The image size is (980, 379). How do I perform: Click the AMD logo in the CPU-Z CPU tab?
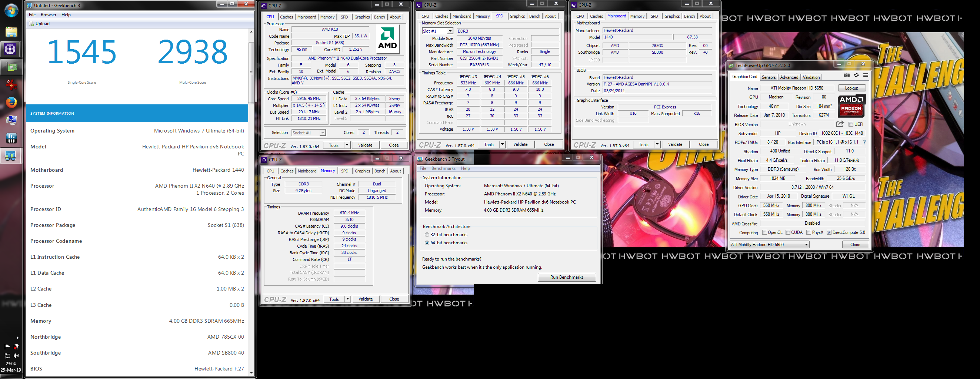(x=387, y=39)
